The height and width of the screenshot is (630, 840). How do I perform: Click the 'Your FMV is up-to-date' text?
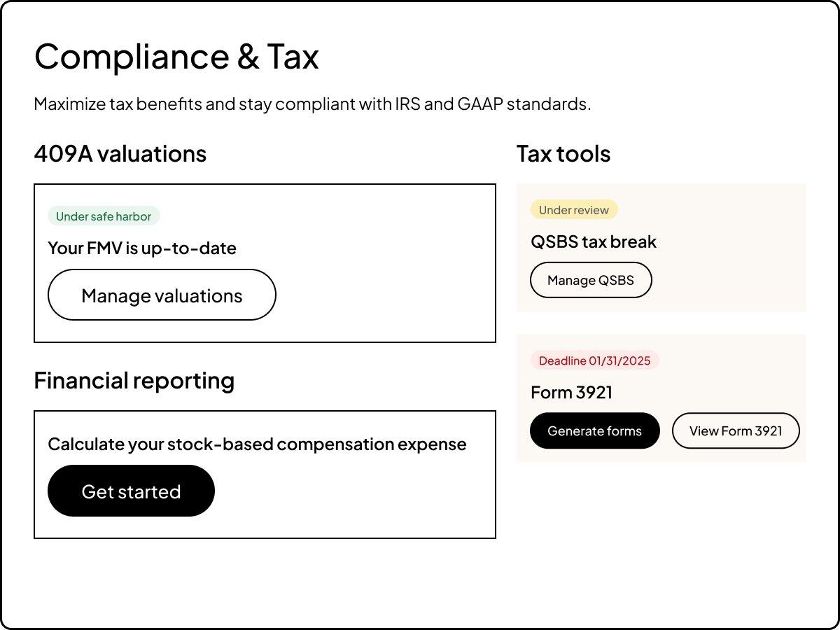pyautogui.click(x=142, y=248)
